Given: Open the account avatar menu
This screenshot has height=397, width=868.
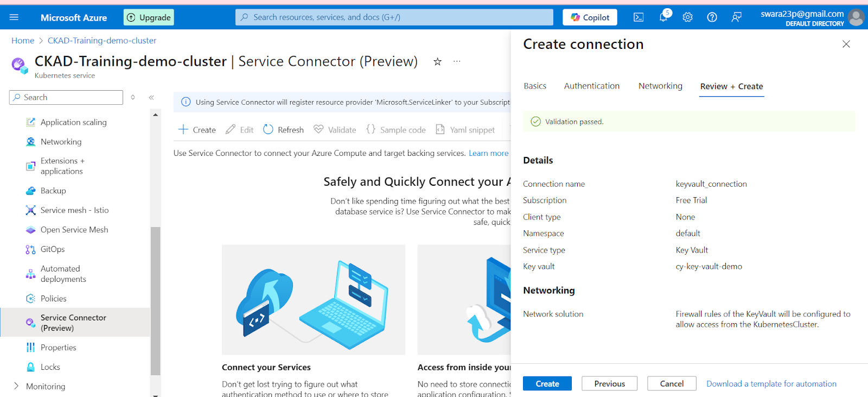Looking at the screenshot, I should pos(856,17).
